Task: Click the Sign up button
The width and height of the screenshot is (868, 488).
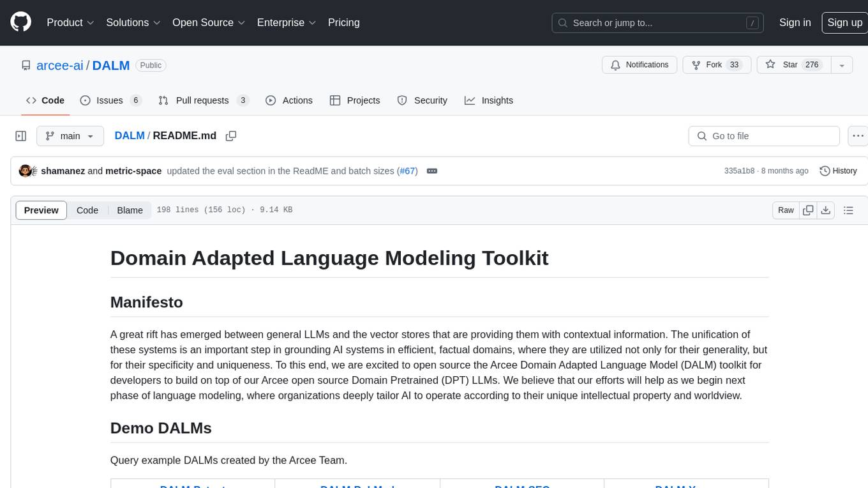Action: click(x=844, y=22)
